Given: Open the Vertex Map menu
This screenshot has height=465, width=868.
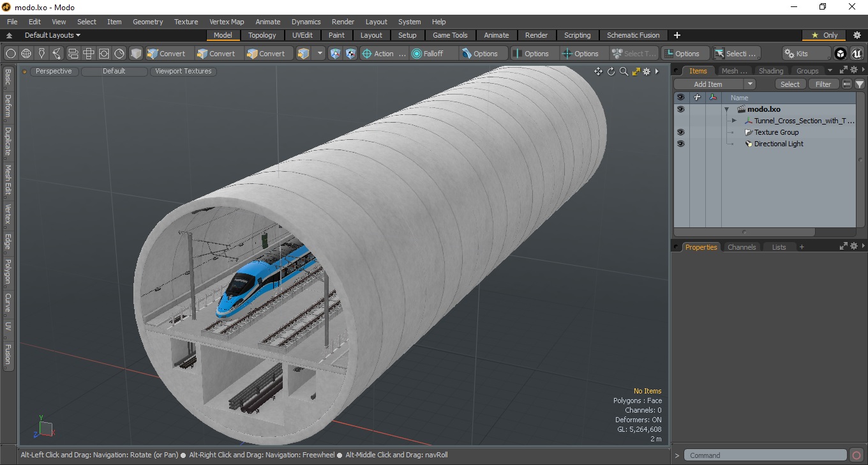Looking at the screenshot, I should coord(227,22).
